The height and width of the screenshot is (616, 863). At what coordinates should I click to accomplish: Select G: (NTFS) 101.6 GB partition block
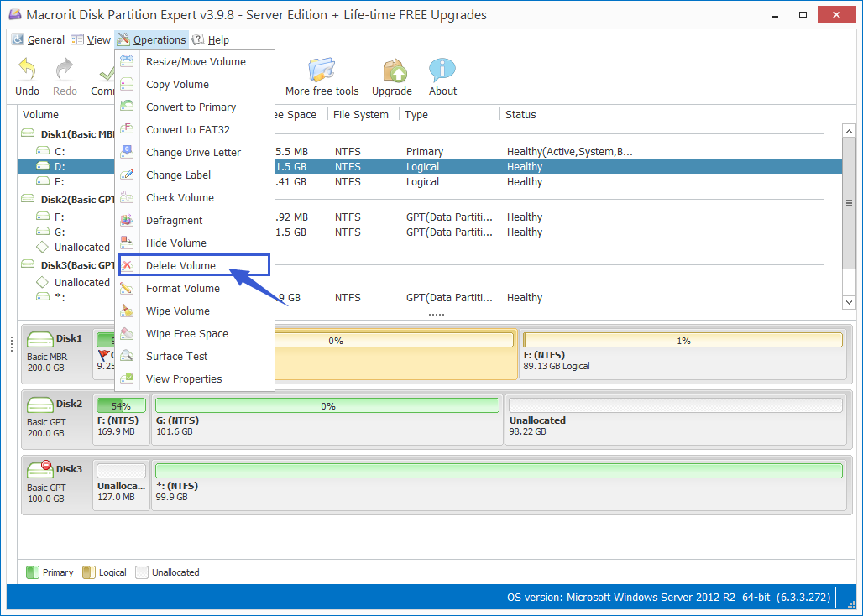point(327,420)
